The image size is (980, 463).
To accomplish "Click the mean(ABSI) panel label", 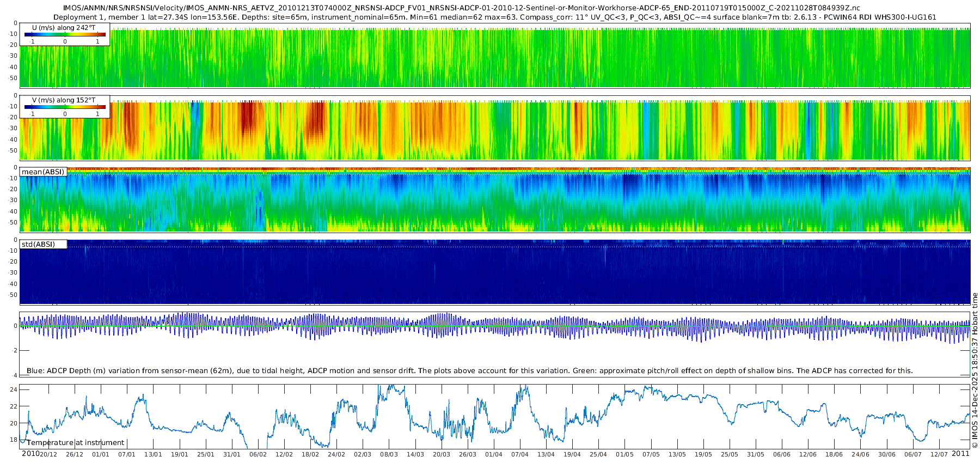I will pos(43,172).
